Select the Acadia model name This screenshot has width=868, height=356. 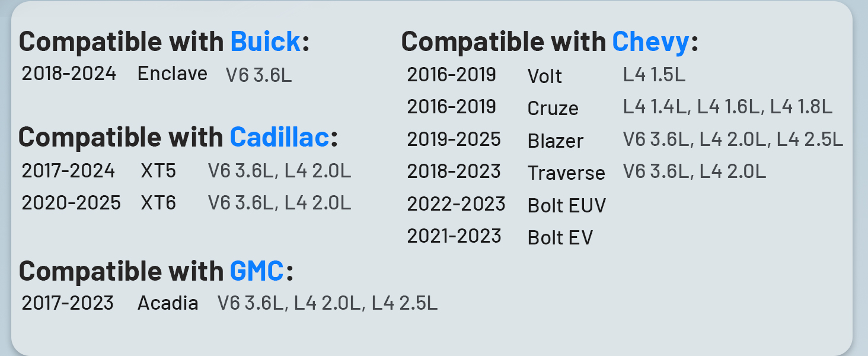click(168, 303)
